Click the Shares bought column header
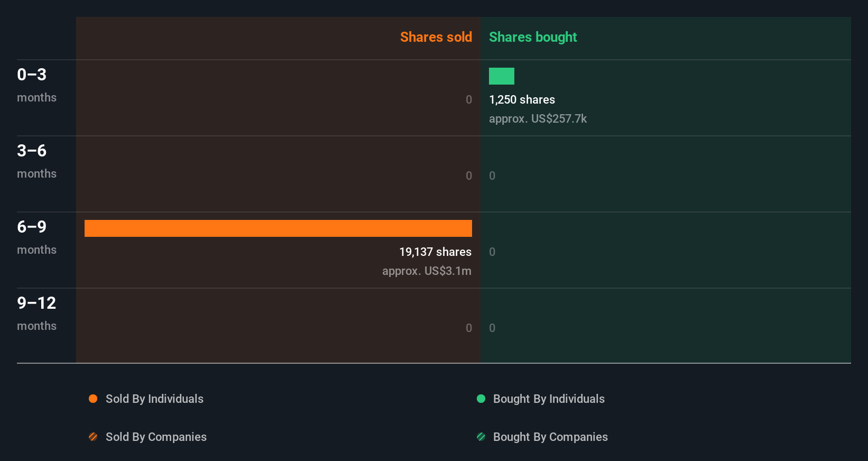 [x=533, y=37]
